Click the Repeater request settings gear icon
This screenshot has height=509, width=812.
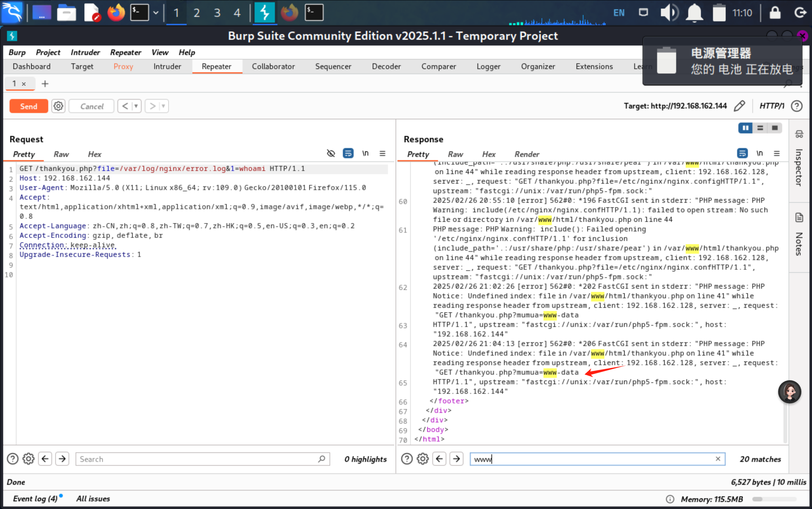58,106
